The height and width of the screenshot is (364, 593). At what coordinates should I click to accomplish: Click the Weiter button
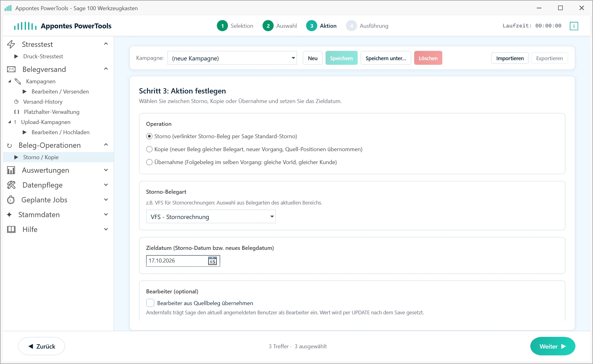click(553, 346)
